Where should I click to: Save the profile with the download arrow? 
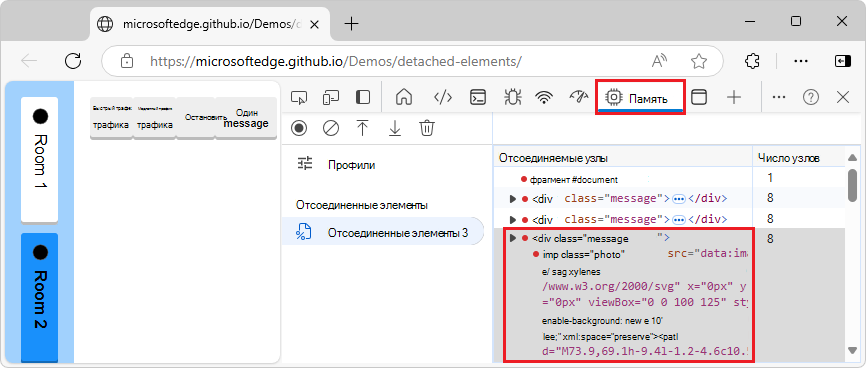coord(394,128)
